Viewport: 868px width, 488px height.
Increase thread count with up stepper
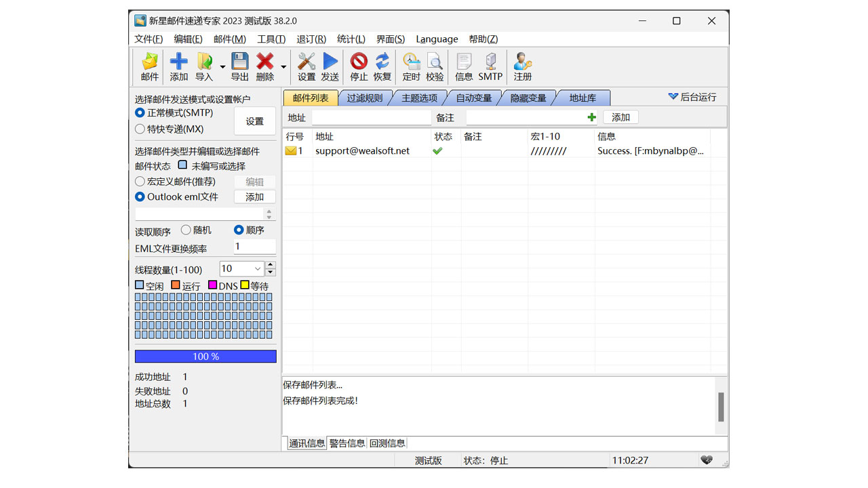click(271, 265)
